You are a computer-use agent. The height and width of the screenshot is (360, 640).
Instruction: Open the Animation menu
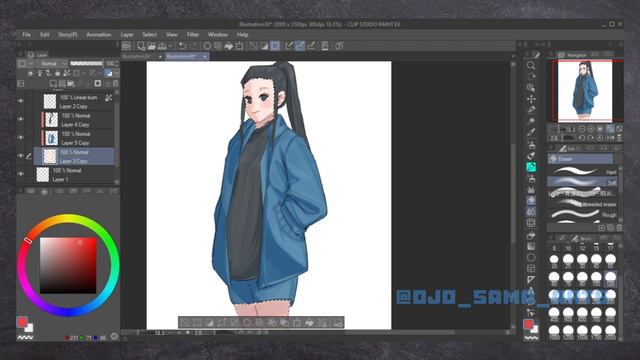[x=98, y=35]
